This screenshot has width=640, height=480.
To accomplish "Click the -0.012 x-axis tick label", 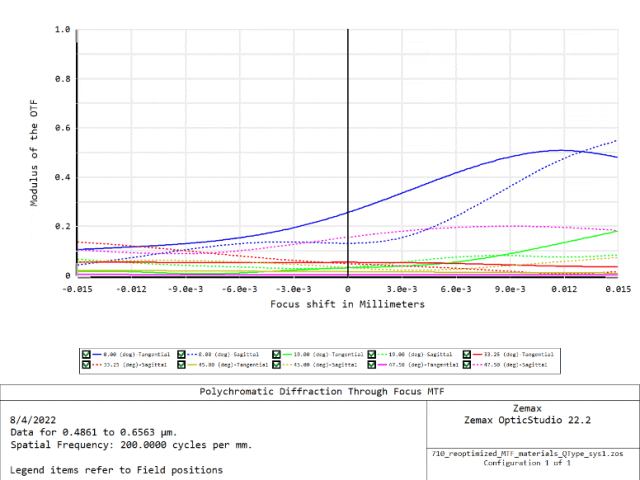I will [x=131, y=289].
